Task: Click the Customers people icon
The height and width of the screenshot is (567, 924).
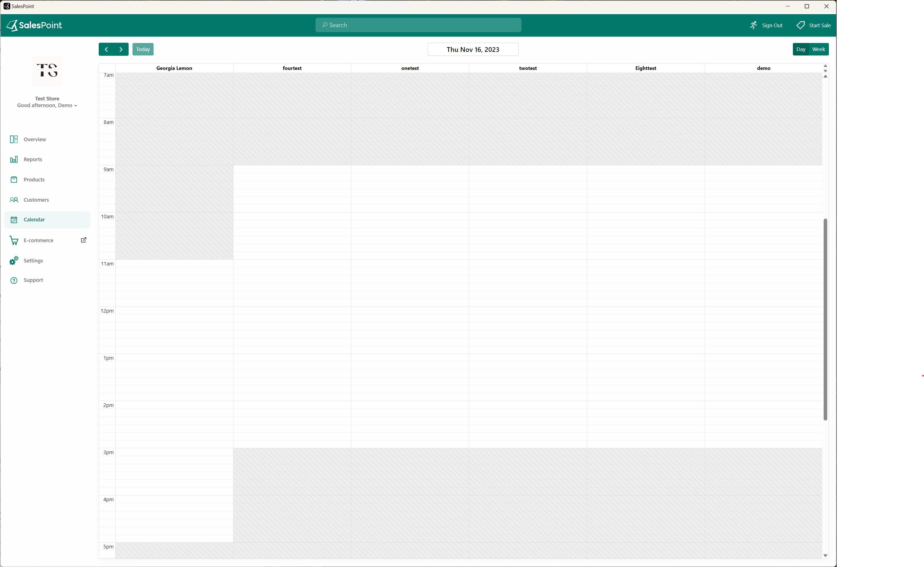Action: click(x=14, y=200)
